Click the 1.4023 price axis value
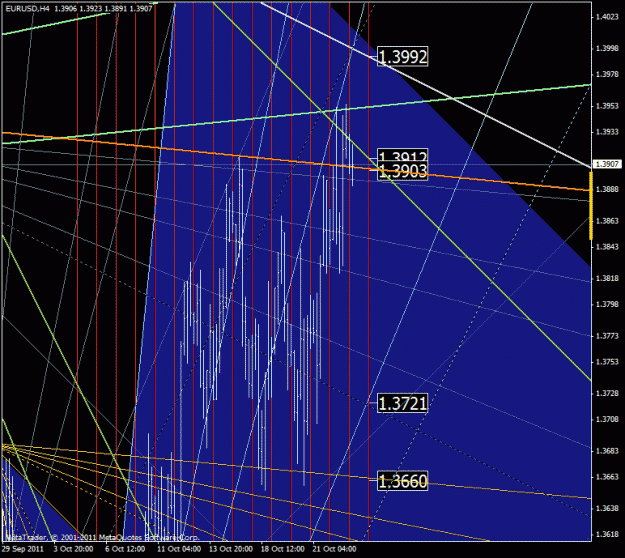 [607, 17]
